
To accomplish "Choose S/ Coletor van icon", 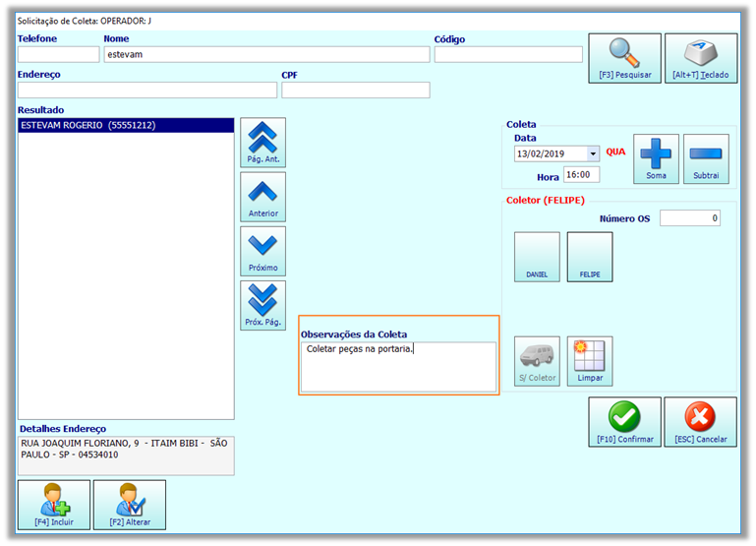I will [x=537, y=361].
